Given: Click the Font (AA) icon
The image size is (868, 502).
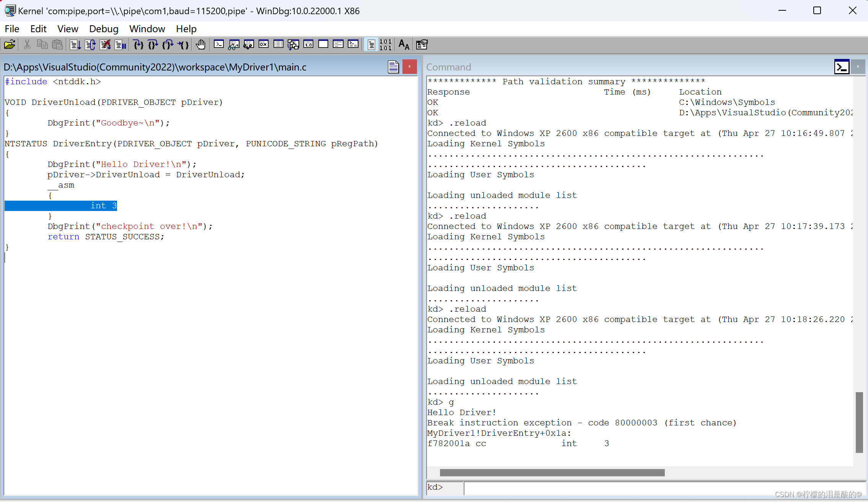Looking at the screenshot, I should (x=404, y=45).
